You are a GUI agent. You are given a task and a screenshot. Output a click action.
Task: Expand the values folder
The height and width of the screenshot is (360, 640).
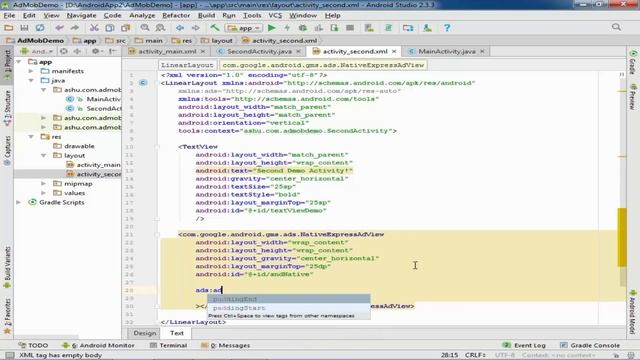coord(43,193)
